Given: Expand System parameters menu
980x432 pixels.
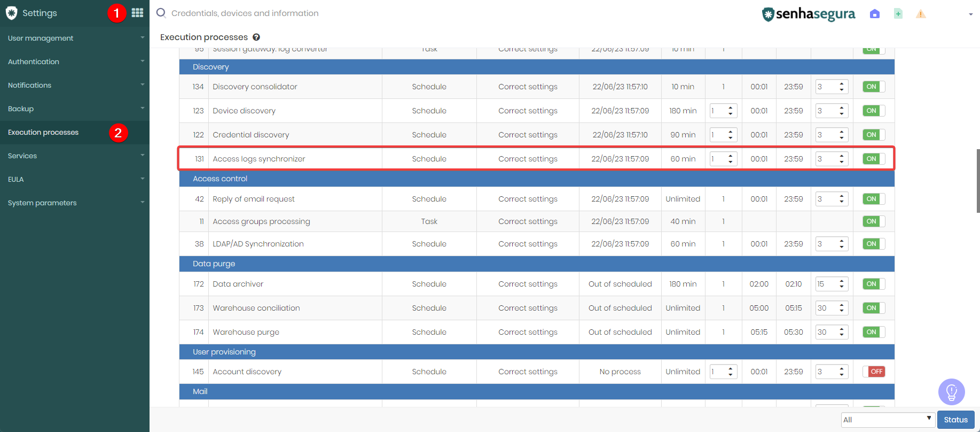Looking at the screenshot, I should click(75, 203).
